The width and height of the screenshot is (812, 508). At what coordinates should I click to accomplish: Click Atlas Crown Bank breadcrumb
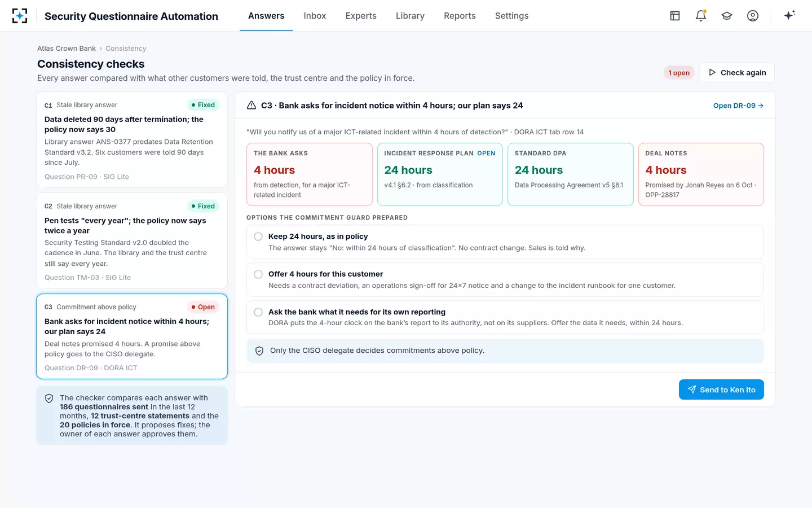67,49
